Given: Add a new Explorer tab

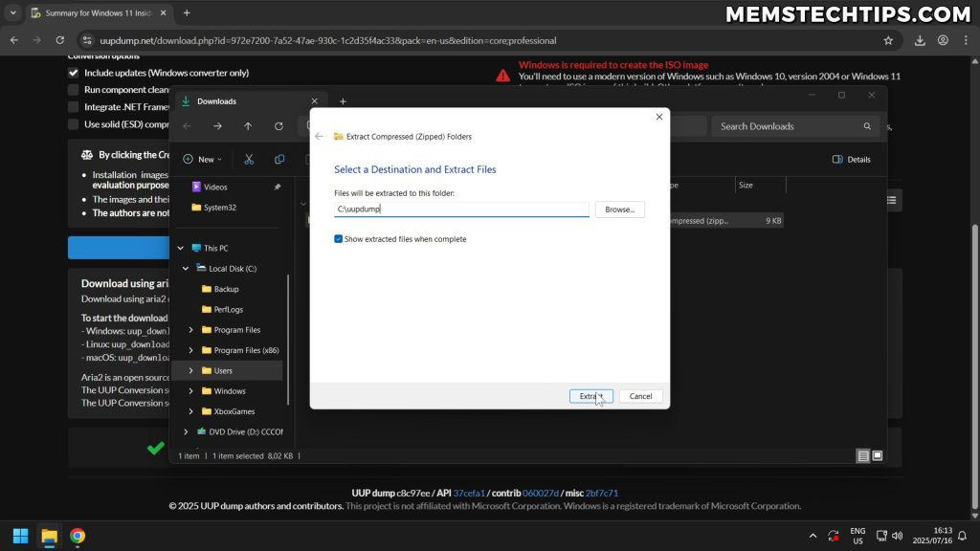Looking at the screenshot, I should pos(343,101).
